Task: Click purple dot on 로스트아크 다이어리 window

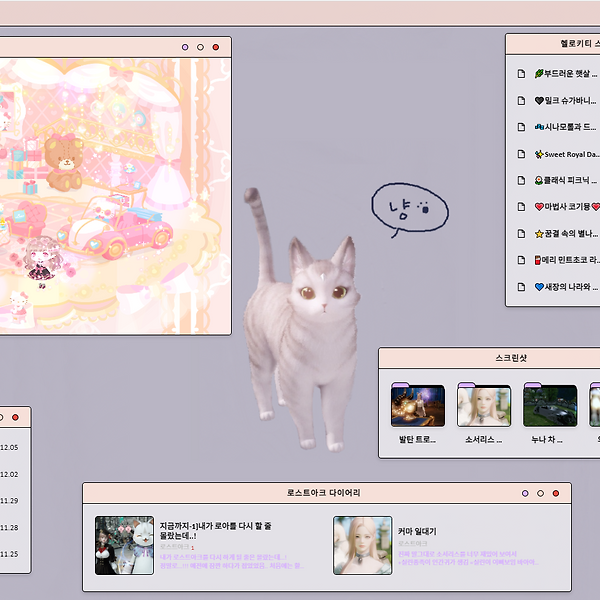Action: click(x=525, y=493)
